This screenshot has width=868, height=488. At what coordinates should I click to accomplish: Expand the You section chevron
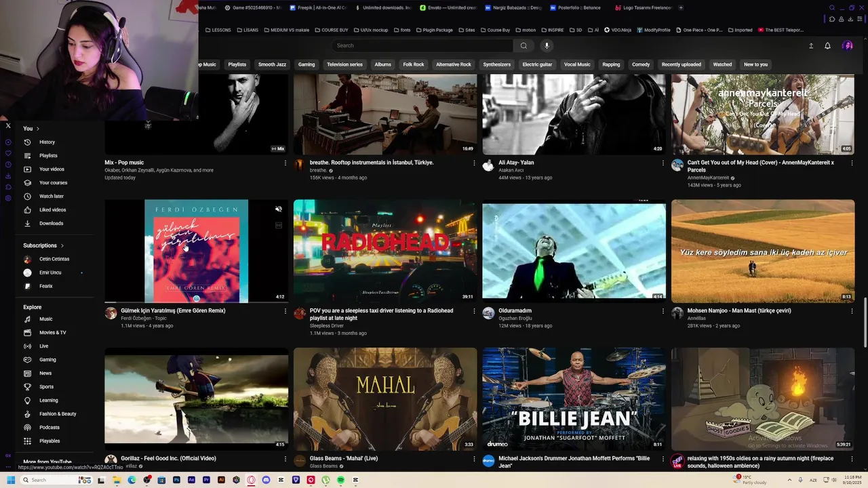[x=38, y=128]
